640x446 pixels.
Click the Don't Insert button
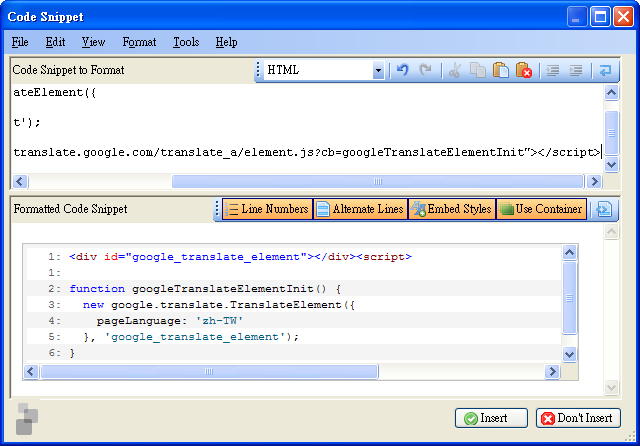point(578,418)
